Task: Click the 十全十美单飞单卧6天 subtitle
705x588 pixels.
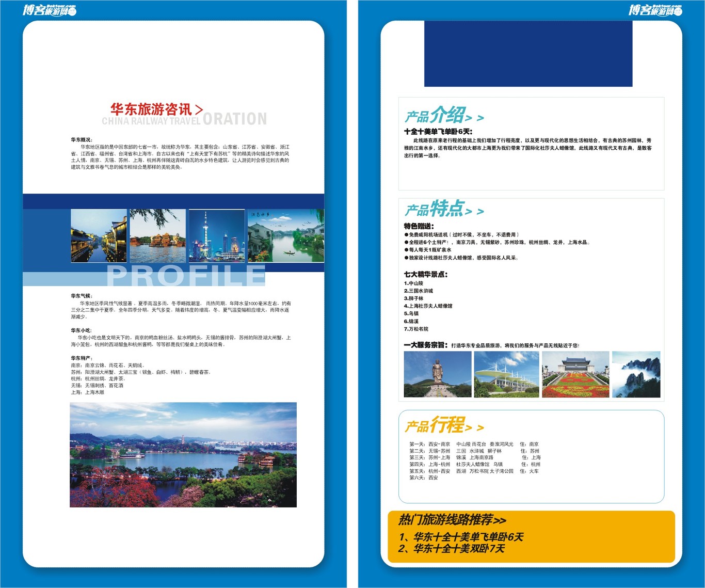Action: point(438,132)
